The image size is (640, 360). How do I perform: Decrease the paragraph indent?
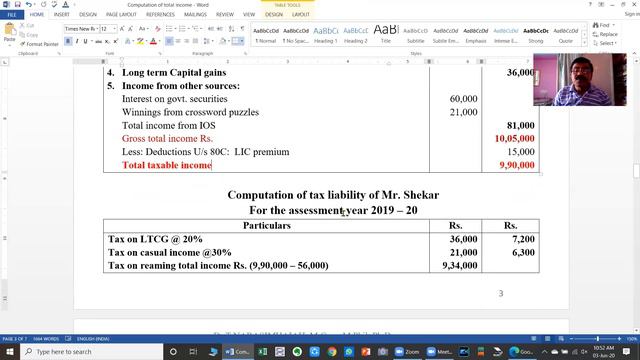pos(211,29)
